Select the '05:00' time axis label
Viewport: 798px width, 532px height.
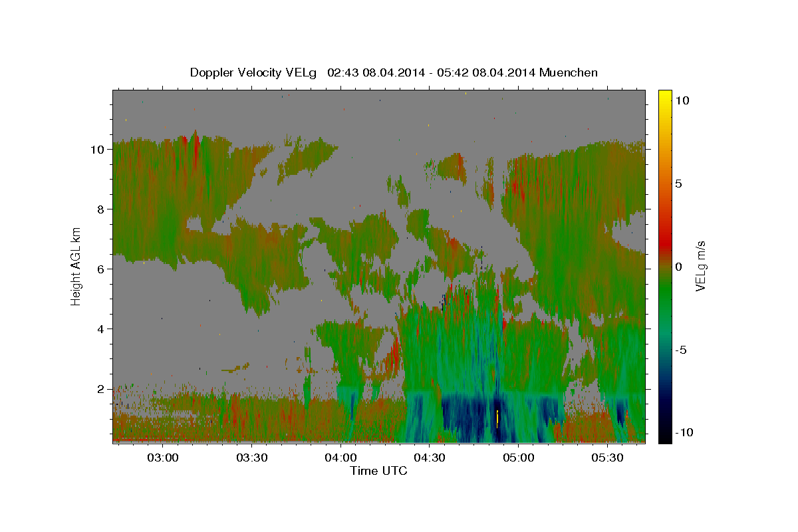(519, 458)
